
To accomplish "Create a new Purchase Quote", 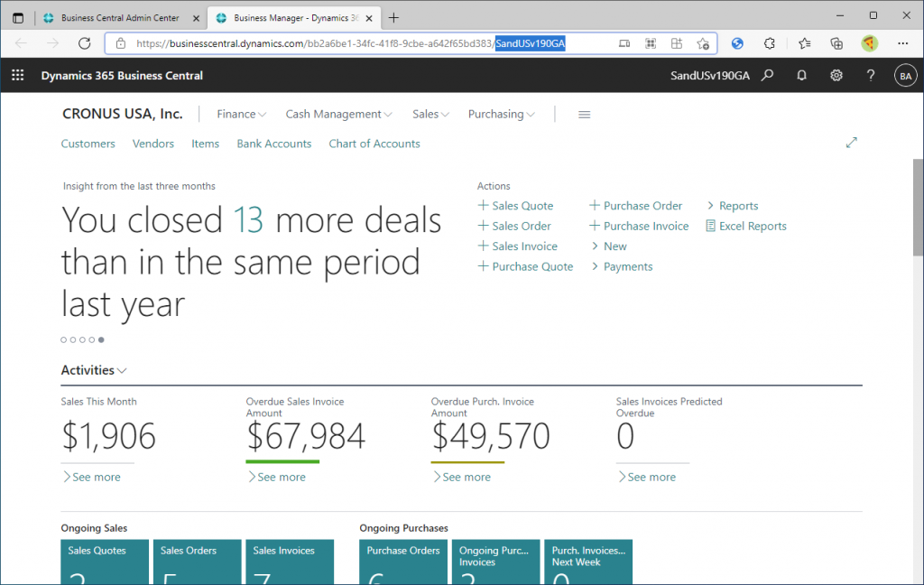I will point(525,266).
